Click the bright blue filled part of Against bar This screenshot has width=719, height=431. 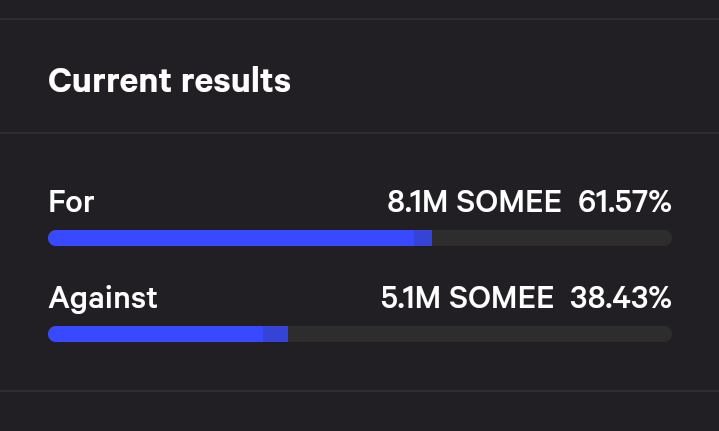(155, 334)
